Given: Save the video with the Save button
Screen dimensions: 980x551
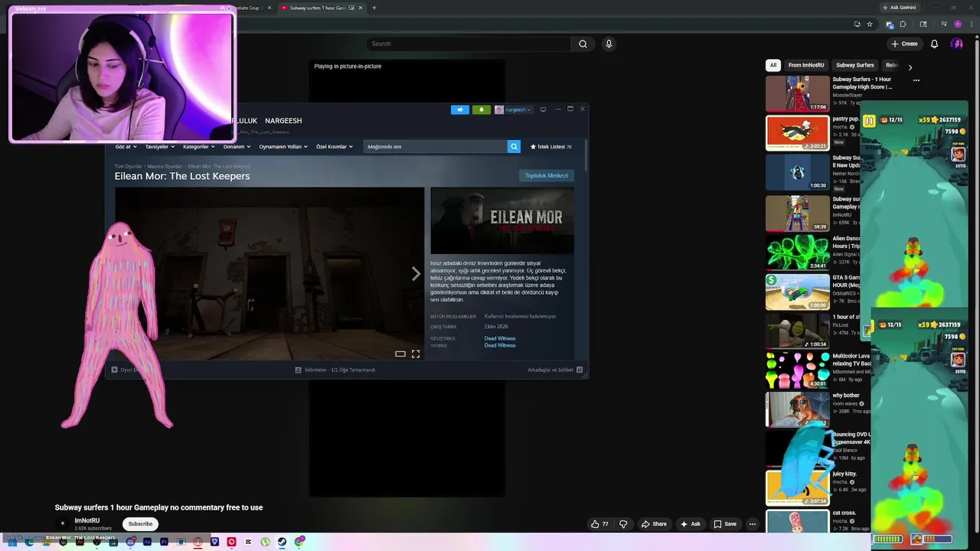Looking at the screenshot, I should coord(725,524).
